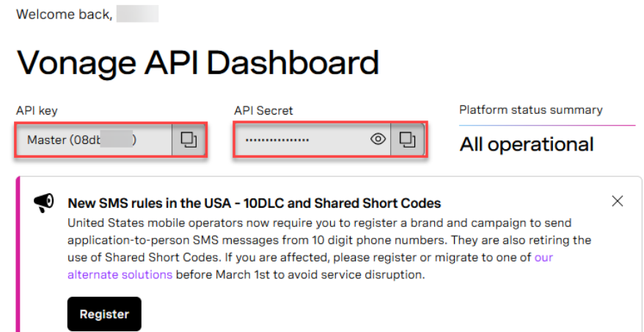This screenshot has height=332, width=644.
Task: Dismiss the SMS rules notification banner
Action: pyautogui.click(x=618, y=201)
